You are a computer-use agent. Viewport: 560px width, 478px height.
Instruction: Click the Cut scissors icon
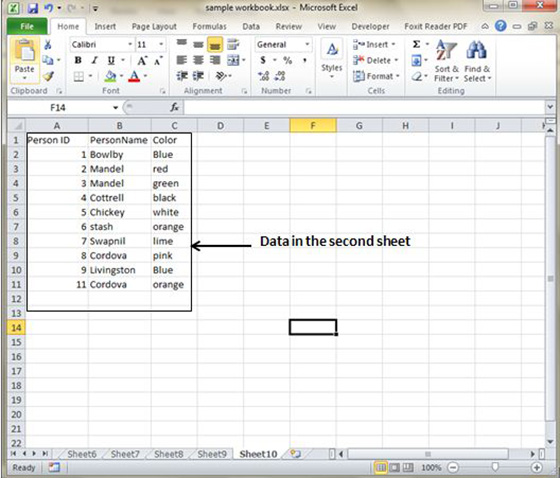[x=48, y=44]
